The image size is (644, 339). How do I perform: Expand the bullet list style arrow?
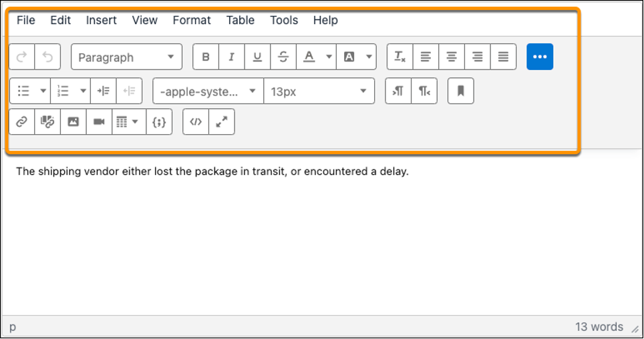click(x=43, y=91)
